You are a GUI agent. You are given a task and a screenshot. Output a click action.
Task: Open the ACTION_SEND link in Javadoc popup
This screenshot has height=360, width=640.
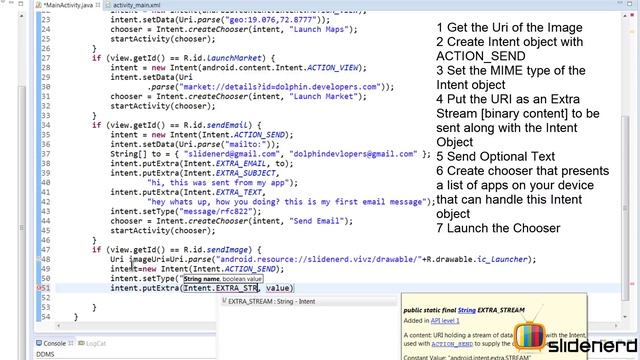coord(452,344)
